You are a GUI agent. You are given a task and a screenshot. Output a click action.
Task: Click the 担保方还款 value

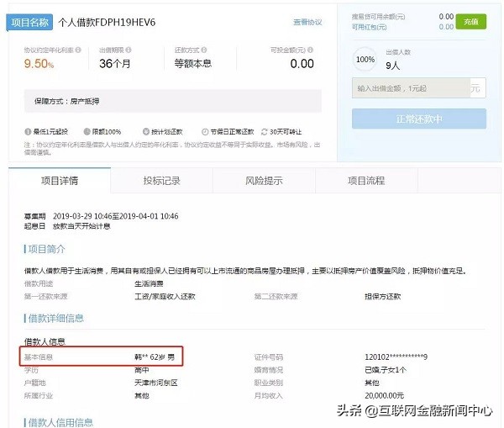point(382,296)
